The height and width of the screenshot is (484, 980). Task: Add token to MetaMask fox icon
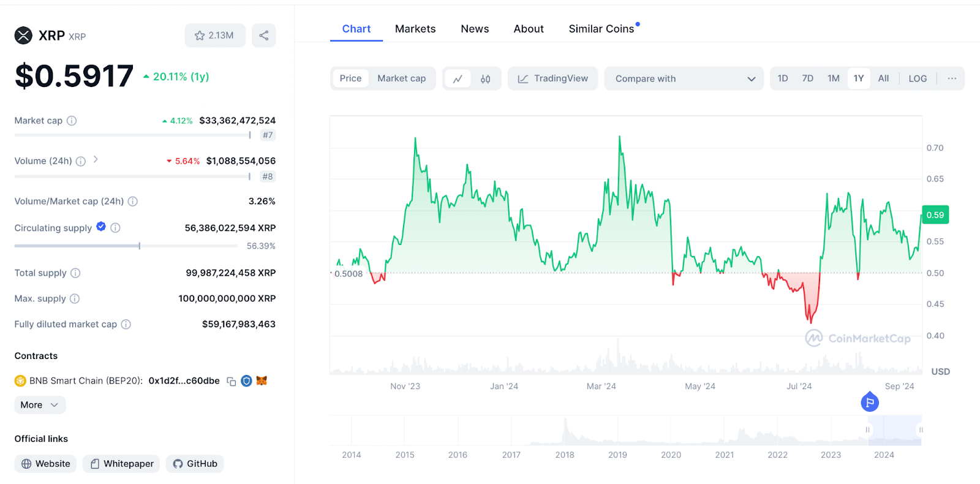click(262, 381)
